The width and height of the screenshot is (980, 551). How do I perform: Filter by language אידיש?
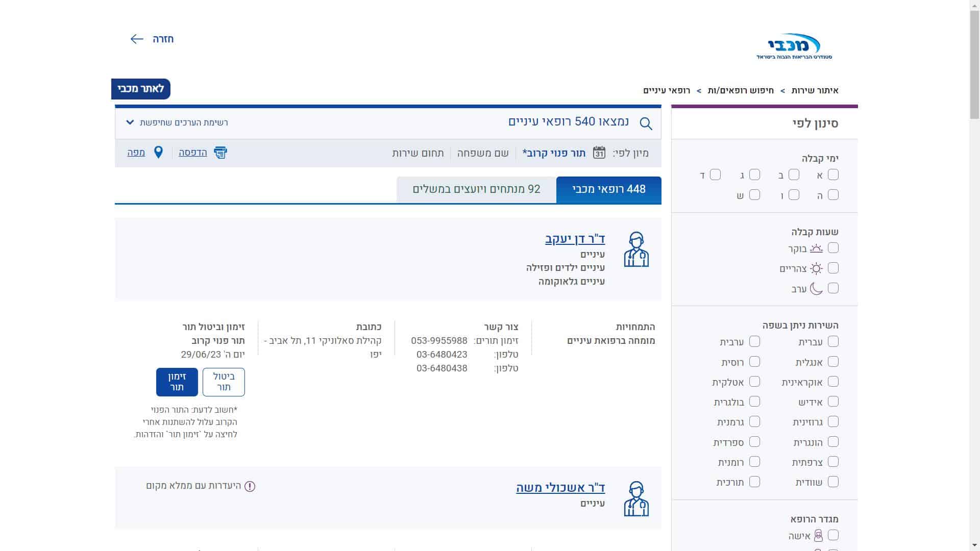tap(833, 401)
